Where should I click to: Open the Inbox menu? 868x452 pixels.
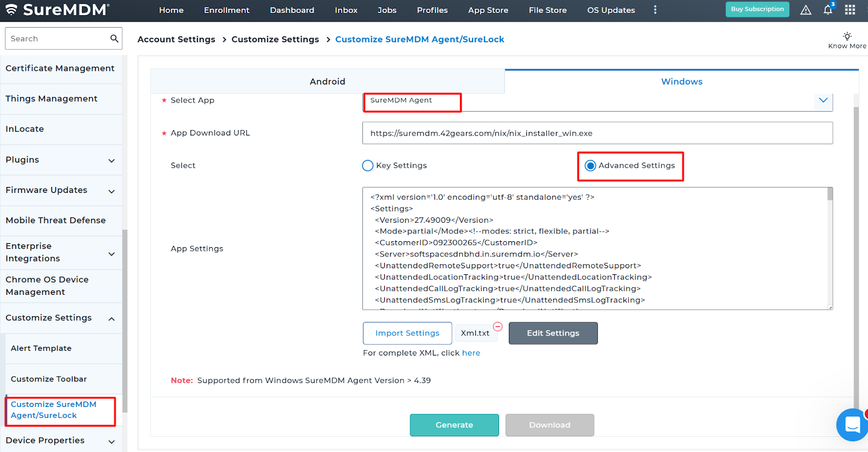pos(346,10)
